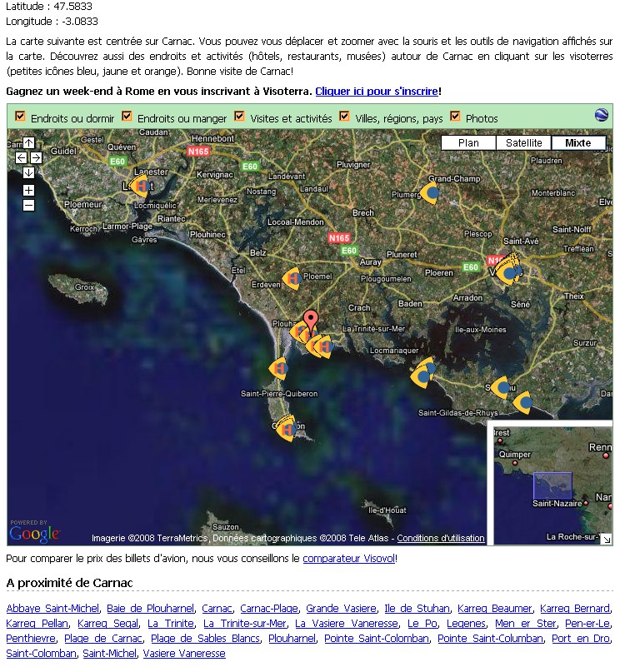
Task: Pan the map down with arrow button
Action: click(x=28, y=172)
